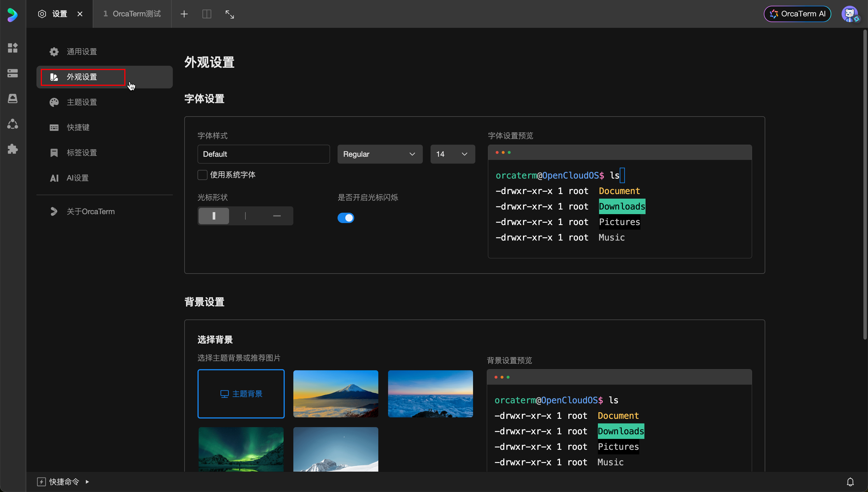Screen dimensions: 868x492
Task: Click the Default font style field
Action: click(263, 154)
